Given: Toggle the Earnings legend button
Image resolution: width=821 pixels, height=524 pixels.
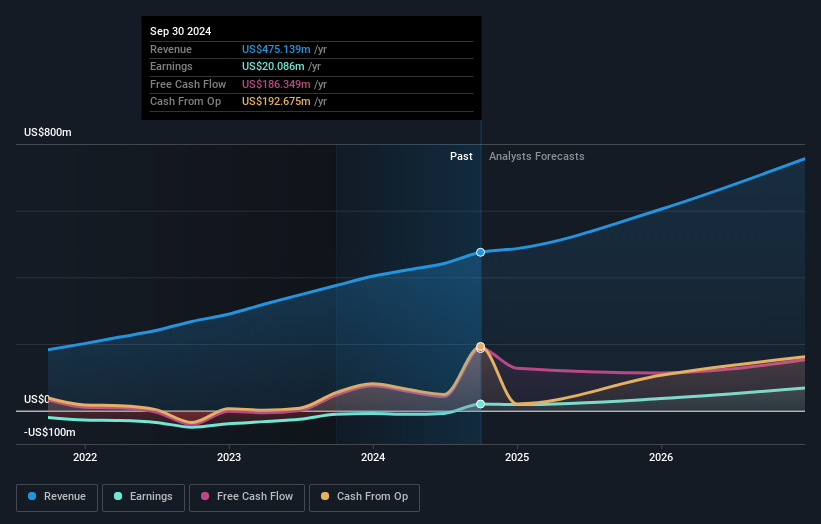Looking at the screenshot, I should 143,497.
